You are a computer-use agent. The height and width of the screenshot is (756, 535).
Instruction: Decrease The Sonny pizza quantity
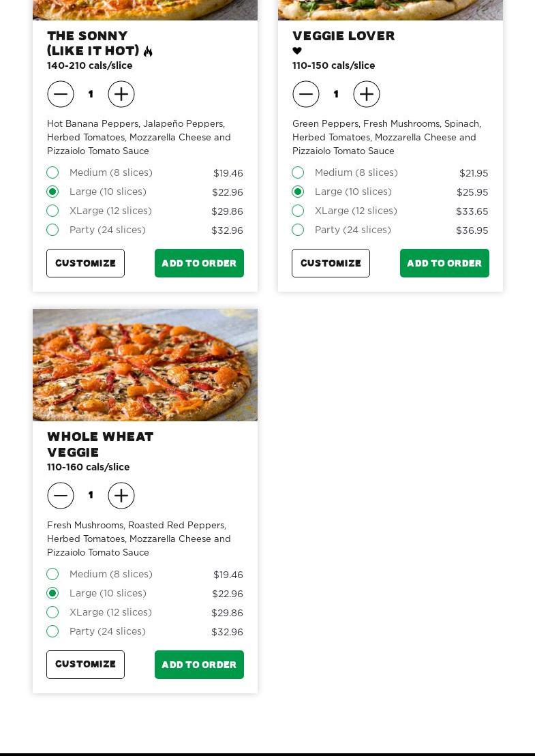pyautogui.click(x=61, y=94)
